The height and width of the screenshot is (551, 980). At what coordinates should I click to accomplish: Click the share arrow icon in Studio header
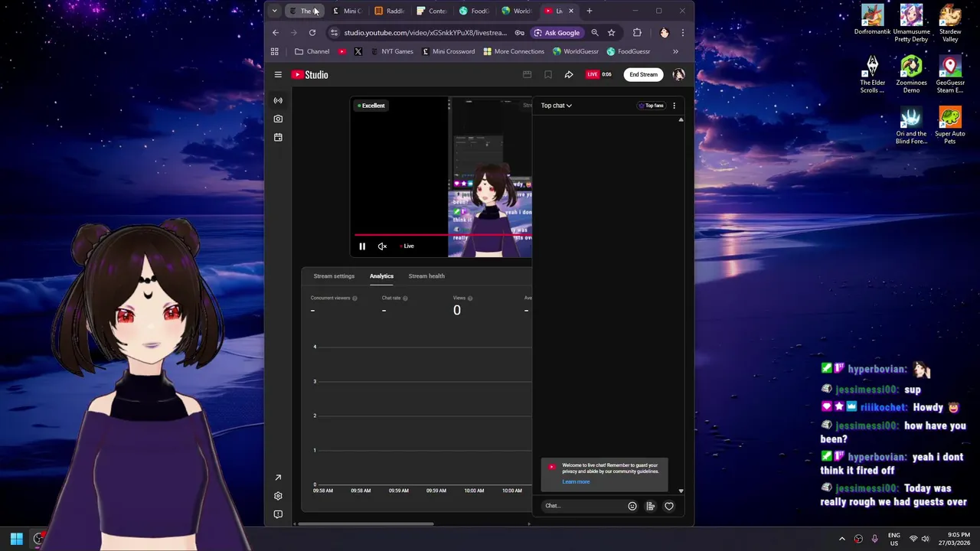pos(569,75)
